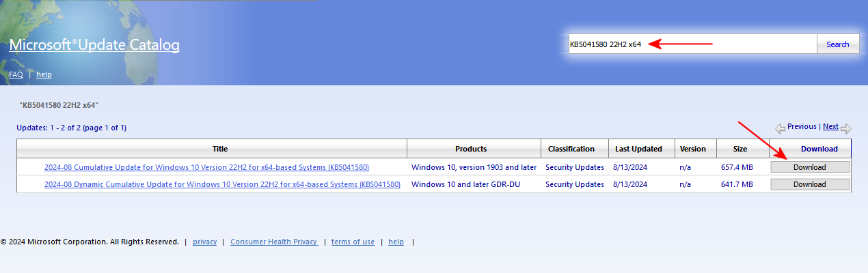Sort by the Classification column header
This screenshot has width=868, height=273.
(x=571, y=149)
